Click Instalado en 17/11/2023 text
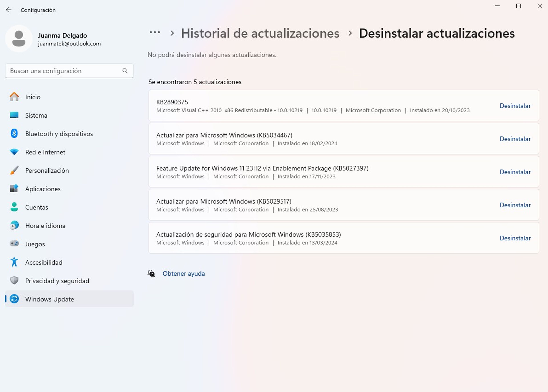Viewport: 548px width, 392px height. coord(306,176)
